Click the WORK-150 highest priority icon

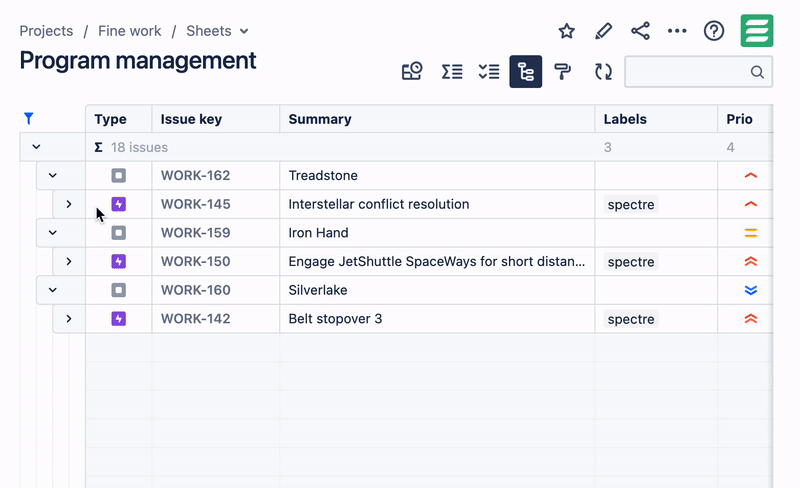point(751,261)
